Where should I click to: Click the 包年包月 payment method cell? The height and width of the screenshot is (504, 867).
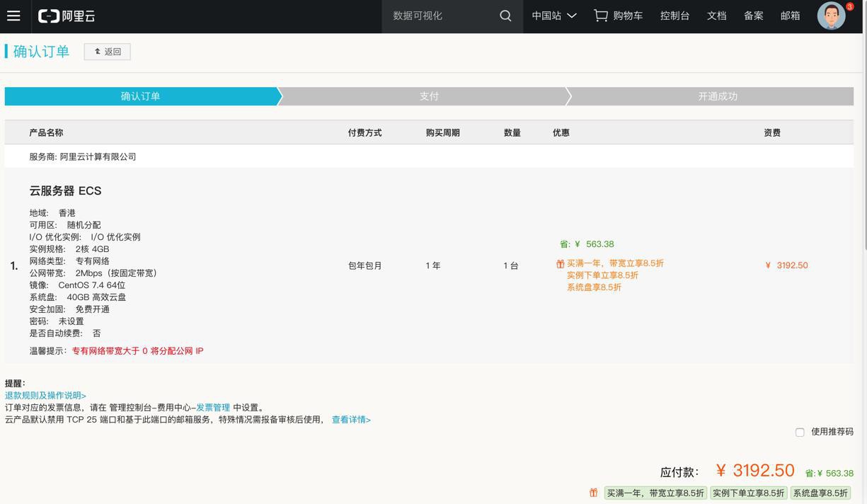pyautogui.click(x=365, y=265)
